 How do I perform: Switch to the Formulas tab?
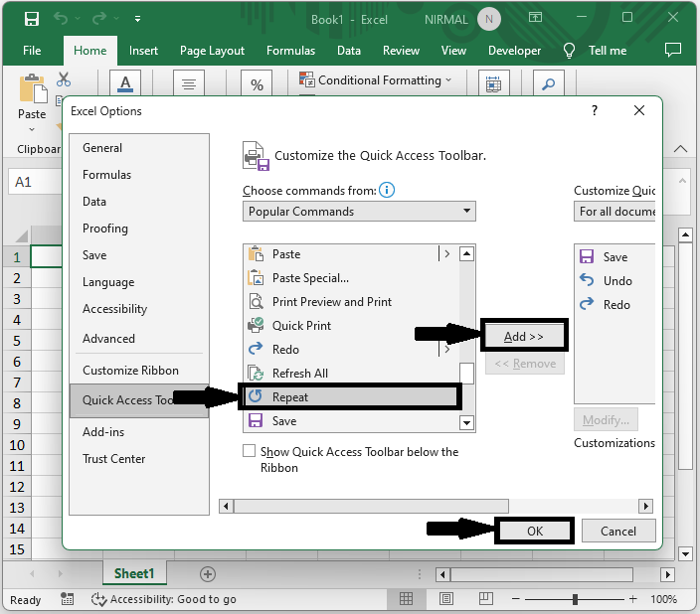pos(290,51)
